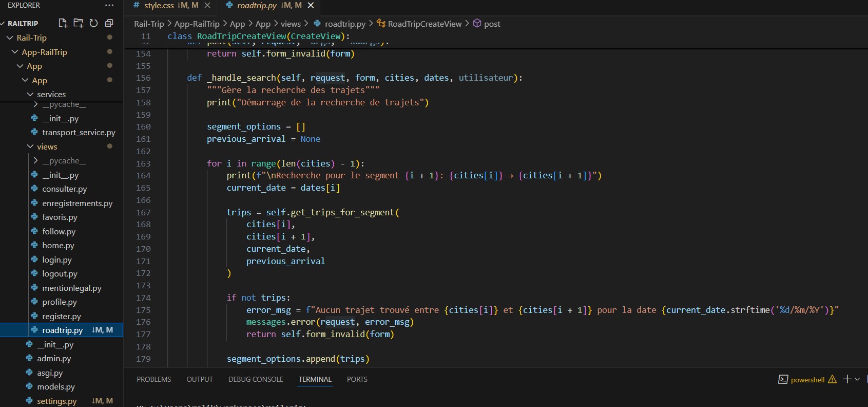Click RoadTripCreateView class breadcrumb
The image size is (868, 407).
425,24
